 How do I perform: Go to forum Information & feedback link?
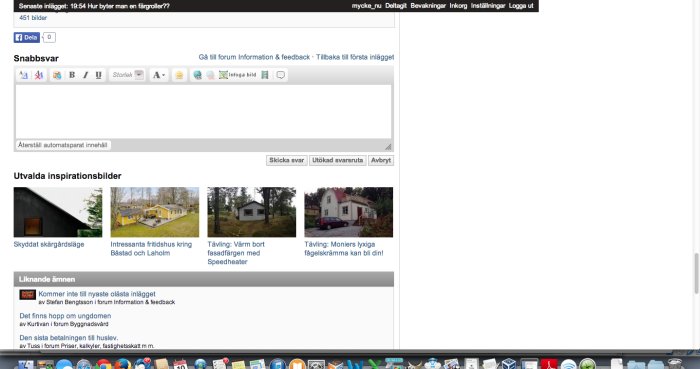tap(254, 57)
